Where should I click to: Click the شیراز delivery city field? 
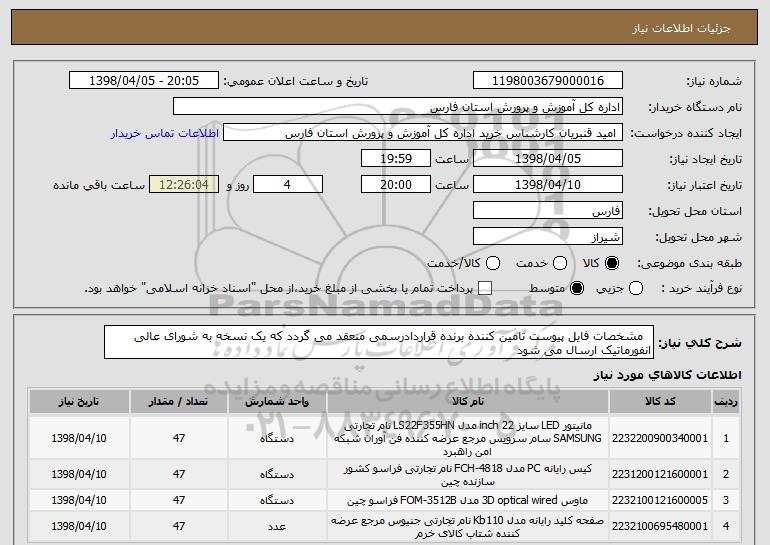click(548, 237)
